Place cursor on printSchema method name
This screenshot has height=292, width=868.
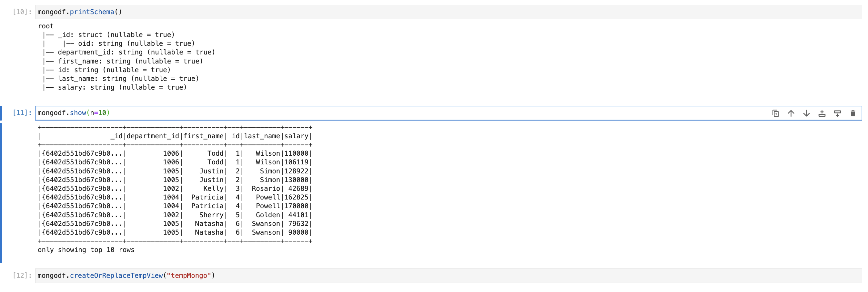92,12
